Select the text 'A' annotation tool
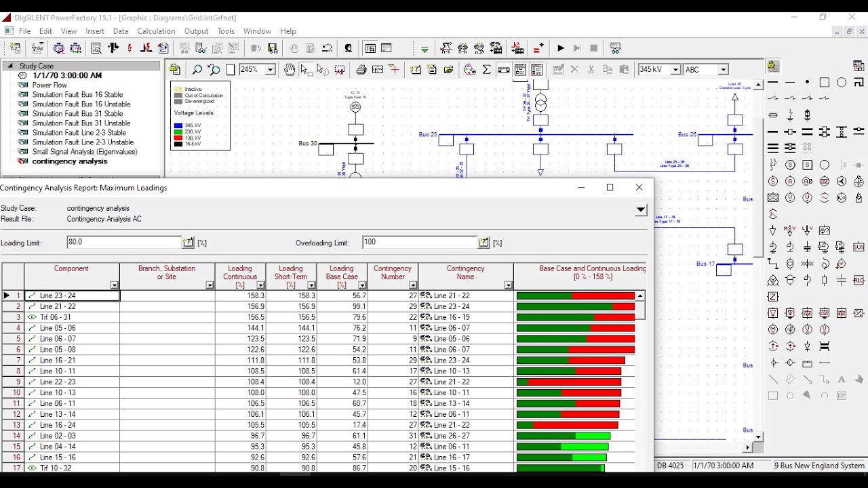This screenshot has height=488, width=868. tap(842, 380)
